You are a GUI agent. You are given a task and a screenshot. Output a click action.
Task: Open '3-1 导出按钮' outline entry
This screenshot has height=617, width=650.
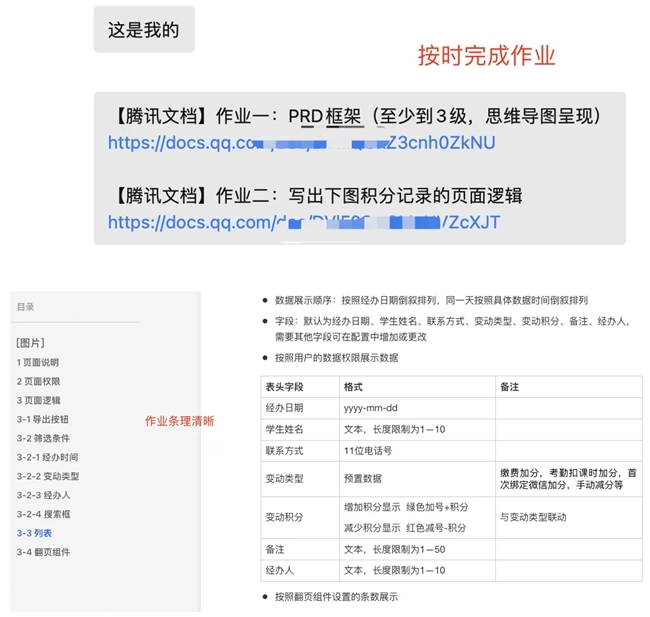click(43, 419)
